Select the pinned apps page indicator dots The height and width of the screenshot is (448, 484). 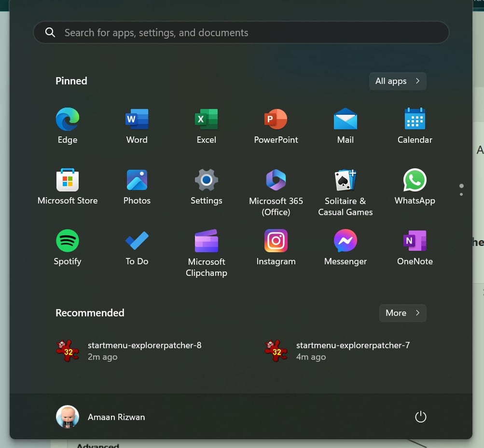(x=461, y=190)
